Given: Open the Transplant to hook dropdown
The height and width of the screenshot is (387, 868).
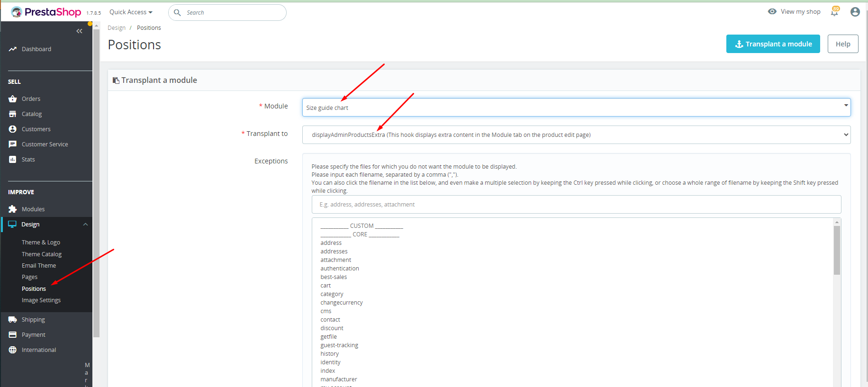Looking at the screenshot, I should (x=577, y=135).
